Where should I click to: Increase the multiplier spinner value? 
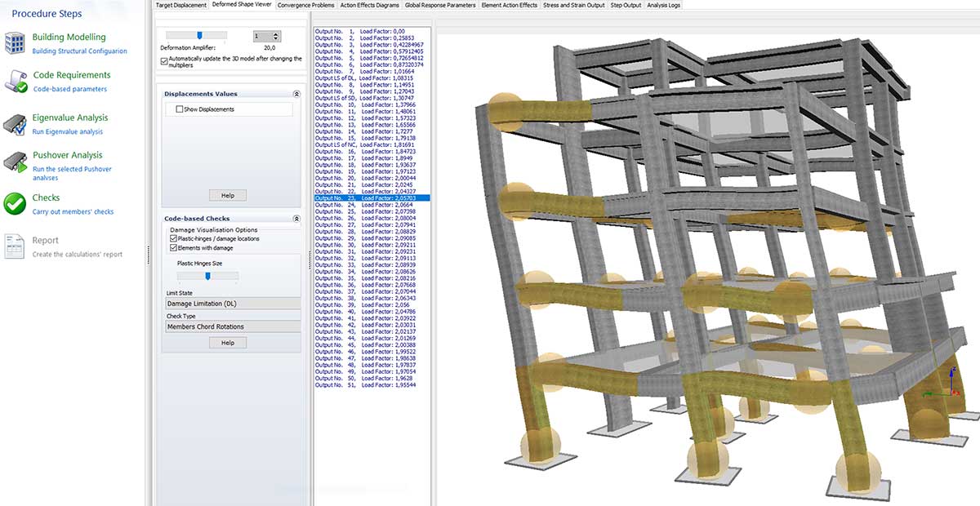click(277, 33)
